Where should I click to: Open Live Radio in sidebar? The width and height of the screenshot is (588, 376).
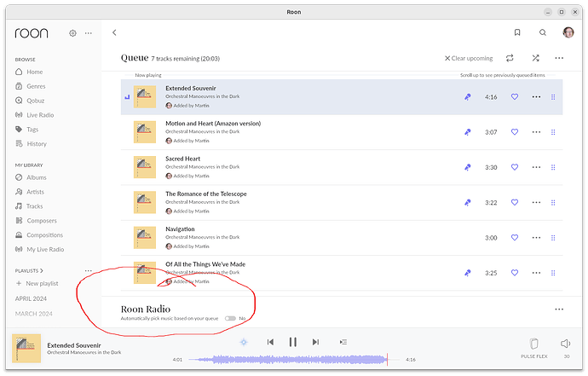point(34,116)
